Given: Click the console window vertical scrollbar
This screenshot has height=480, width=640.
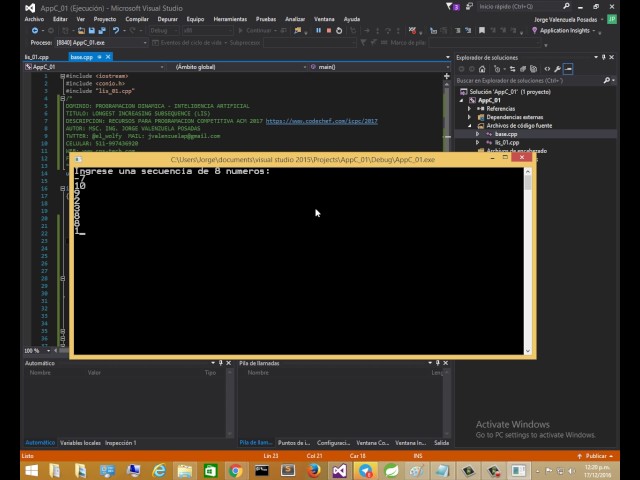Looking at the screenshot, I should [528, 260].
